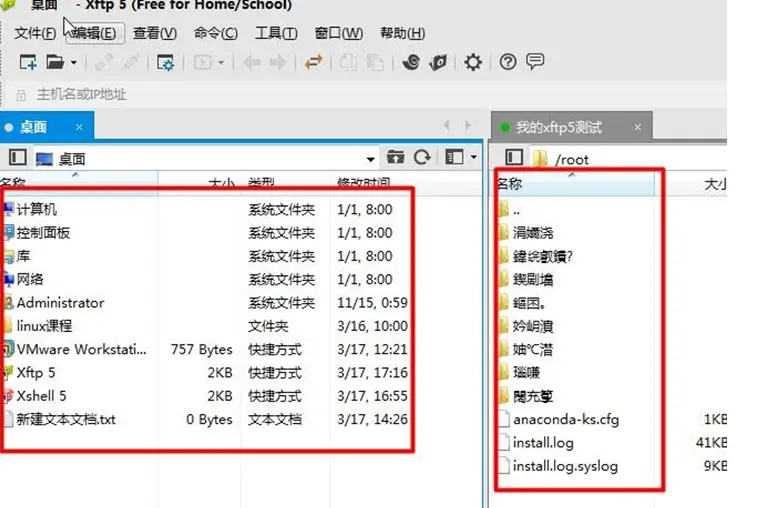
Task: Click the next tab scroll arrow
Action: [x=468, y=126]
